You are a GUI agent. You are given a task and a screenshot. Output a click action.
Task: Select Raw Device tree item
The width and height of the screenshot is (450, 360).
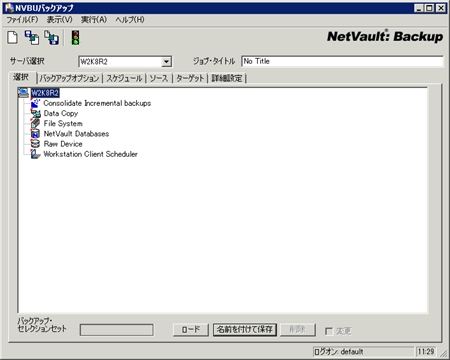[x=63, y=144]
